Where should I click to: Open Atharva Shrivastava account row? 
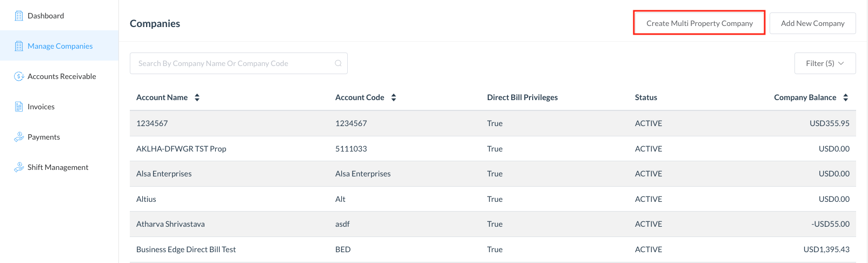point(170,224)
